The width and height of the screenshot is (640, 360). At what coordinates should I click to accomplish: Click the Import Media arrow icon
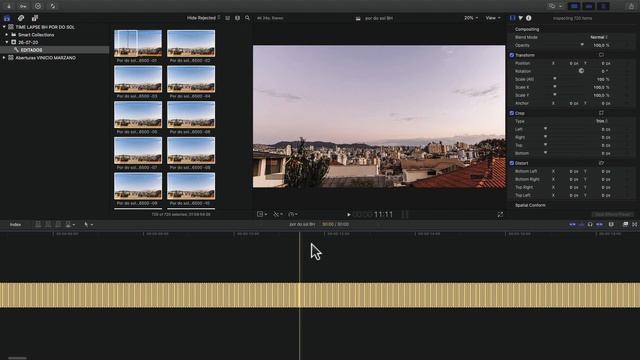9,6
